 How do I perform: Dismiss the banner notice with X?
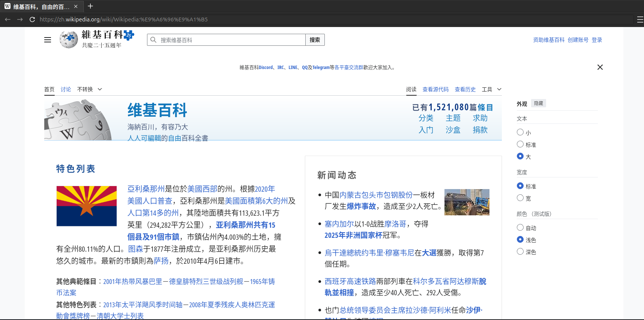tap(600, 67)
